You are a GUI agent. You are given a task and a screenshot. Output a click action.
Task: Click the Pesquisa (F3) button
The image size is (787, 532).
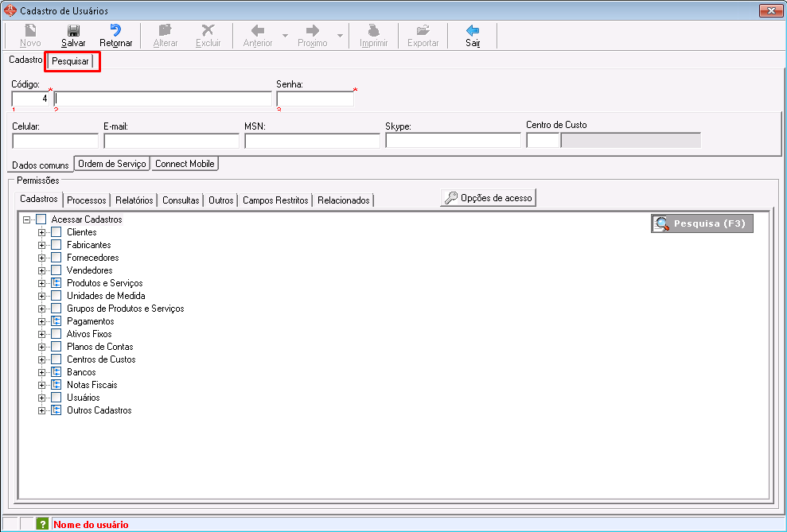click(702, 223)
